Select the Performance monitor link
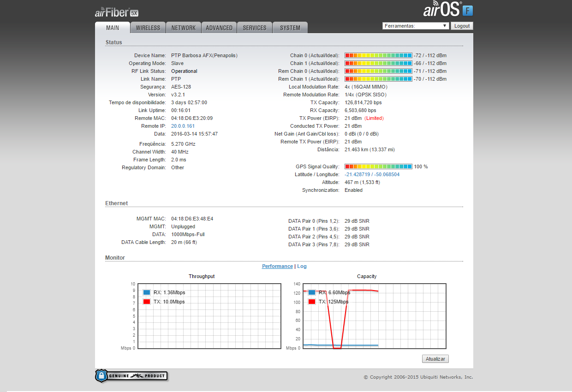This screenshot has width=572, height=392. coord(277,266)
